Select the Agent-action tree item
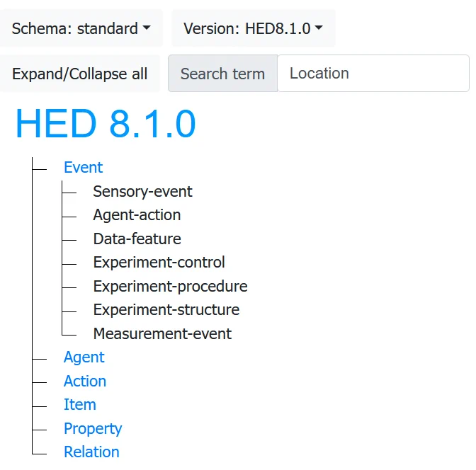 [x=137, y=215]
